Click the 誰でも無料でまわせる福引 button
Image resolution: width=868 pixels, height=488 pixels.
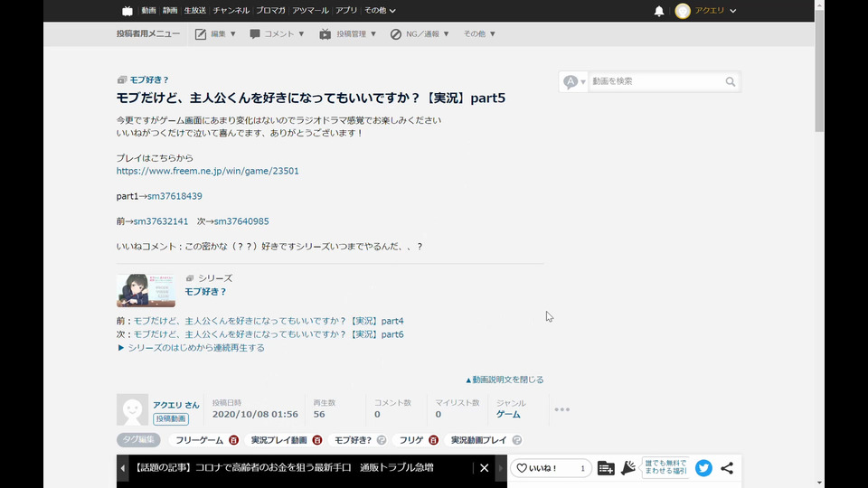[x=665, y=468]
